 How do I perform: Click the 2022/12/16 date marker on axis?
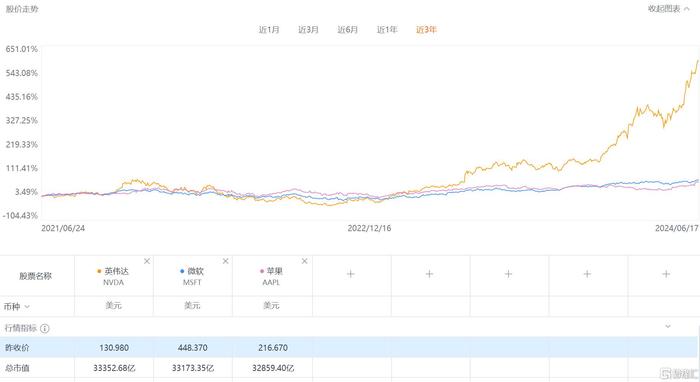369,228
